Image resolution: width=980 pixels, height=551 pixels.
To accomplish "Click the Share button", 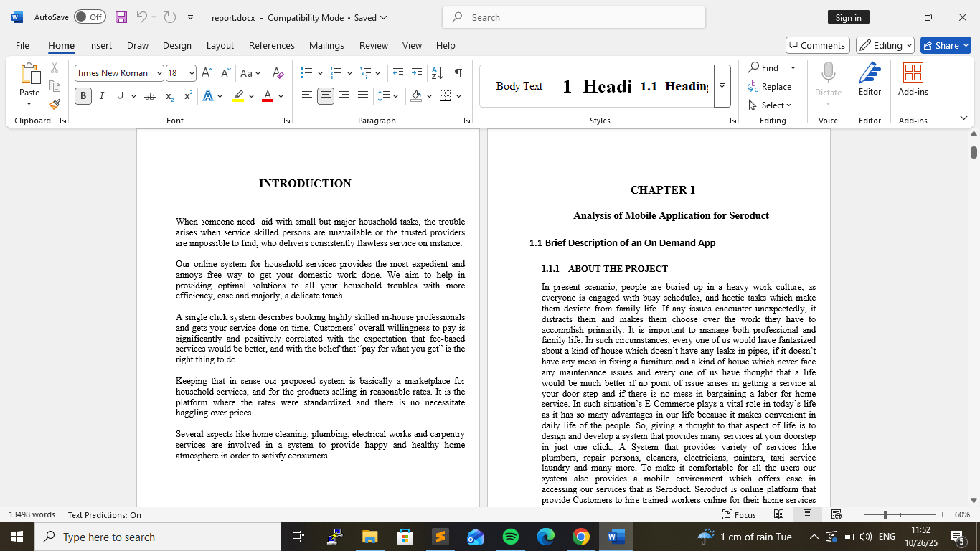I will 946,45.
